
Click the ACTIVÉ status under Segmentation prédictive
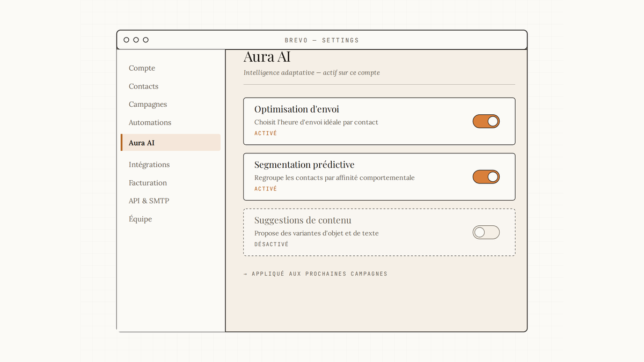[x=266, y=189]
